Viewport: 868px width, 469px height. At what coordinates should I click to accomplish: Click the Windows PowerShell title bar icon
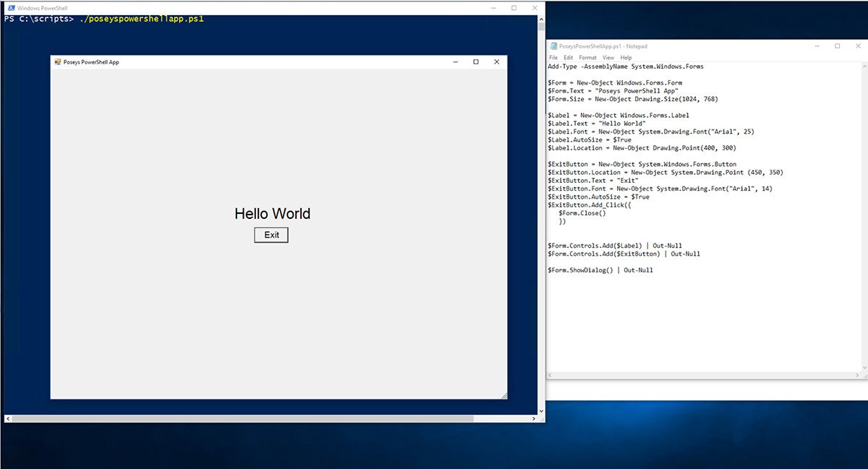coord(10,8)
